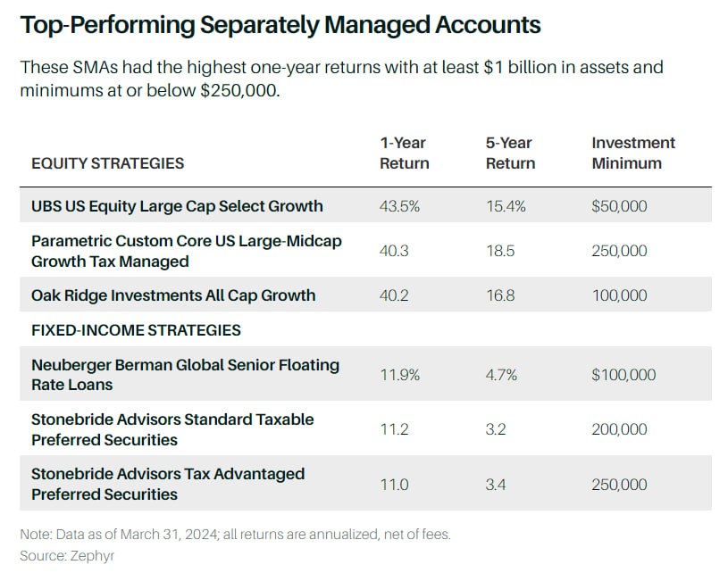The width and height of the screenshot is (728, 573).
Task: Click the 43.5% one-year return value
Action: (399, 206)
